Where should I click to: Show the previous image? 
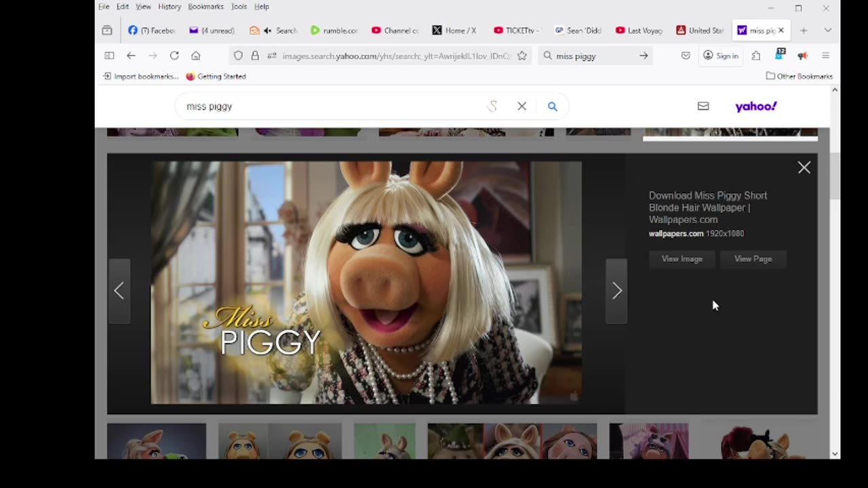coord(119,291)
